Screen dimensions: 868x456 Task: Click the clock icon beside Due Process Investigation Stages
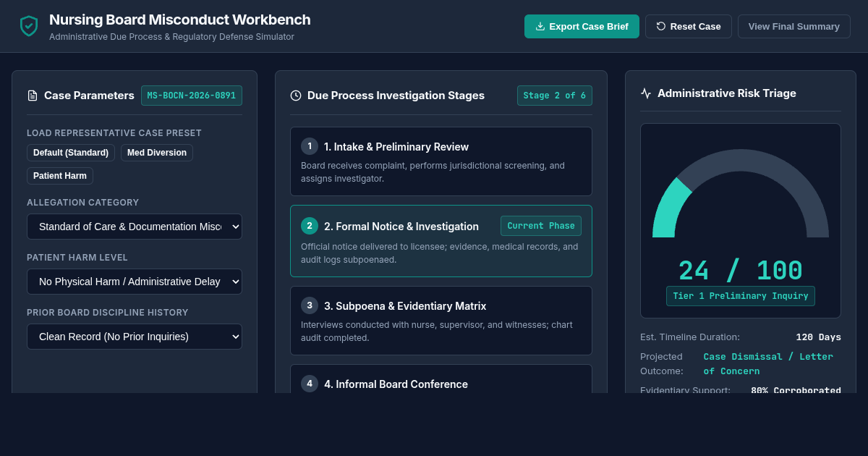(296, 96)
